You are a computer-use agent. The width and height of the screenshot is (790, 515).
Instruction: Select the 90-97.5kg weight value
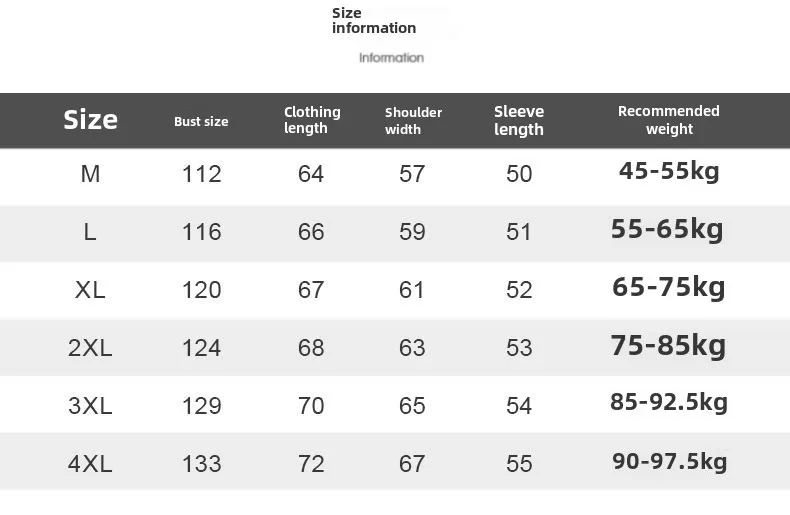(670, 461)
